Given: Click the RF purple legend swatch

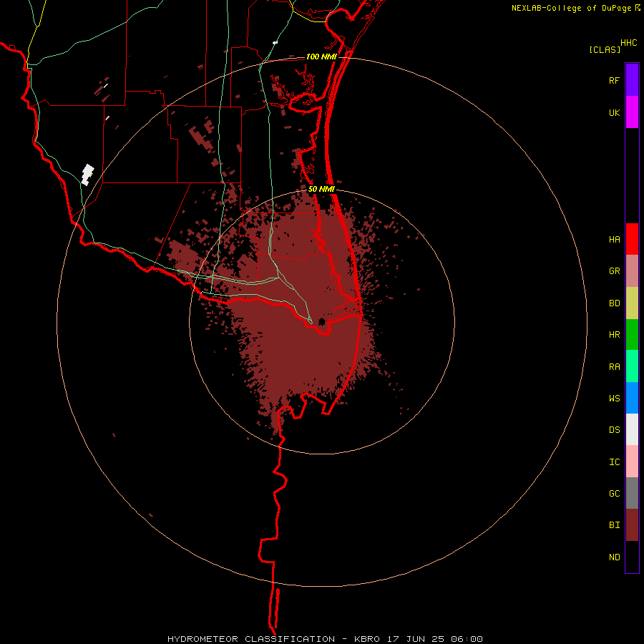Looking at the screenshot, I should (x=632, y=80).
